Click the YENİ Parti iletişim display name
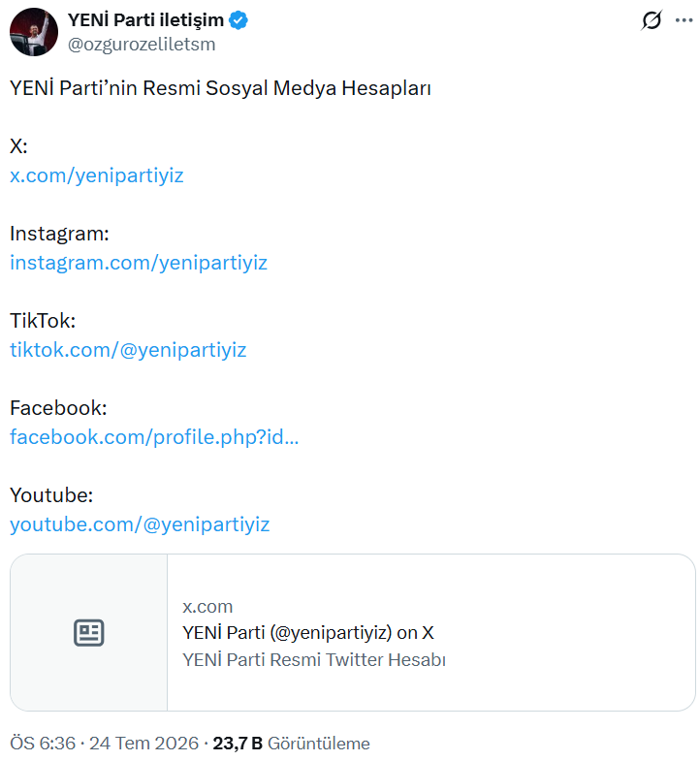This screenshot has height=761, width=700. 145,20
